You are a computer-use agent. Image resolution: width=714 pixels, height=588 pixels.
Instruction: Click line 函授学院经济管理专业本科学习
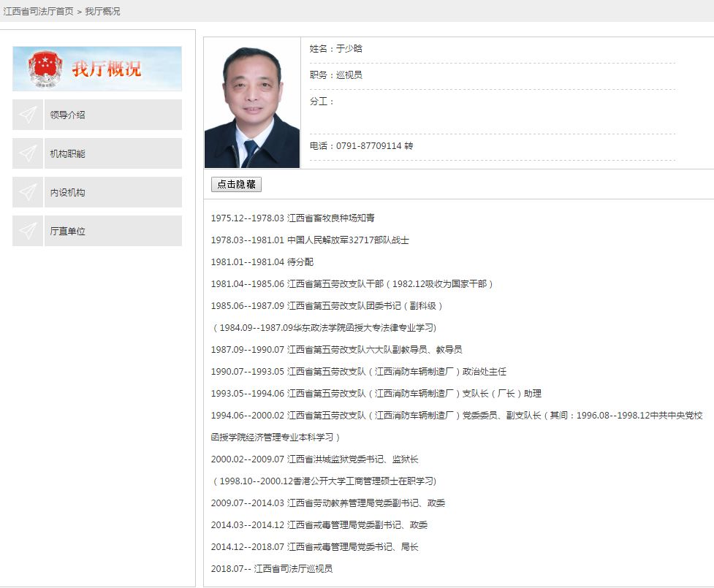[x=276, y=437]
